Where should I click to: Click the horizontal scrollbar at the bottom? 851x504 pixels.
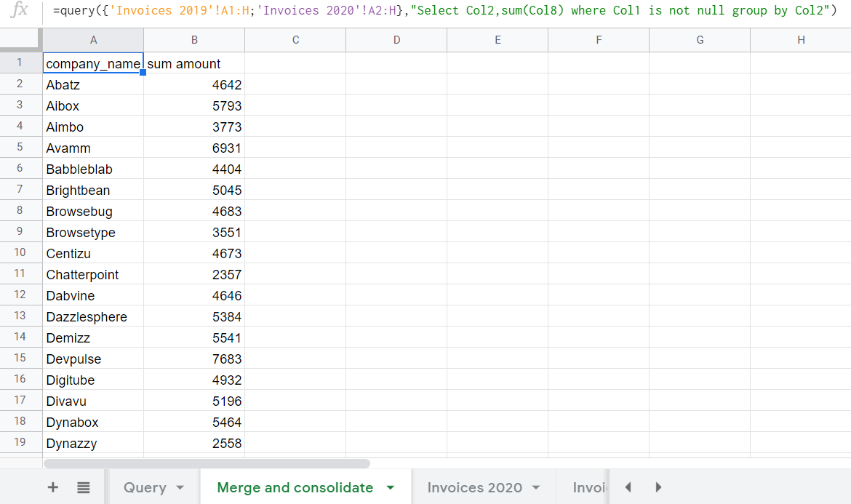(207, 463)
